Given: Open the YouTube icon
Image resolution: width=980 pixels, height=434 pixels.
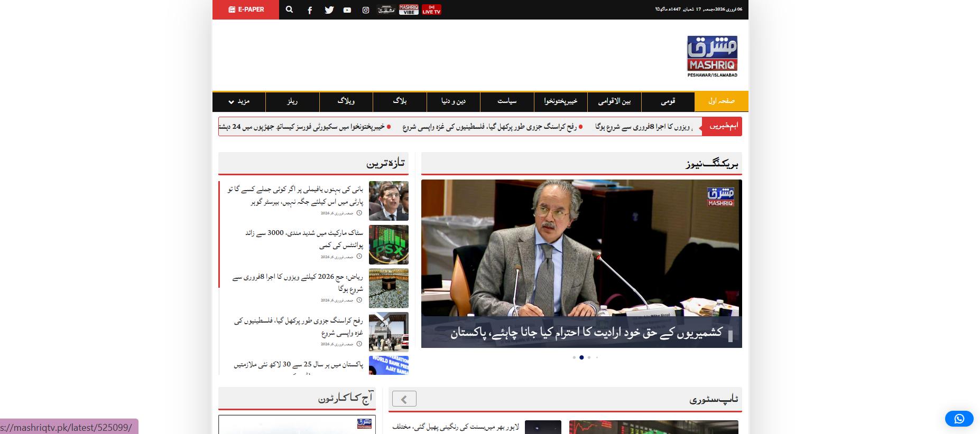Looking at the screenshot, I should click(347, 10).
